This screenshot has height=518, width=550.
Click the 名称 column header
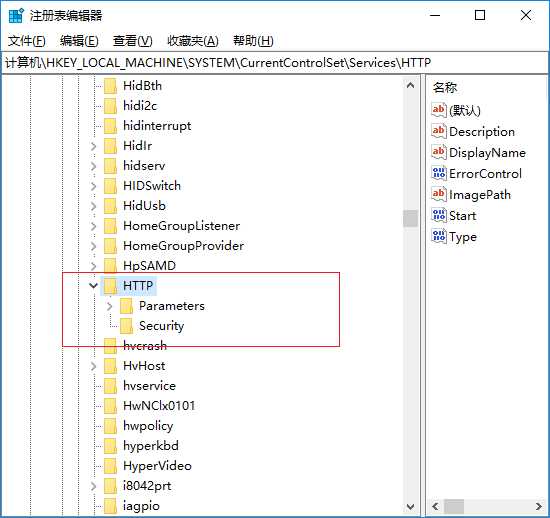445,87
